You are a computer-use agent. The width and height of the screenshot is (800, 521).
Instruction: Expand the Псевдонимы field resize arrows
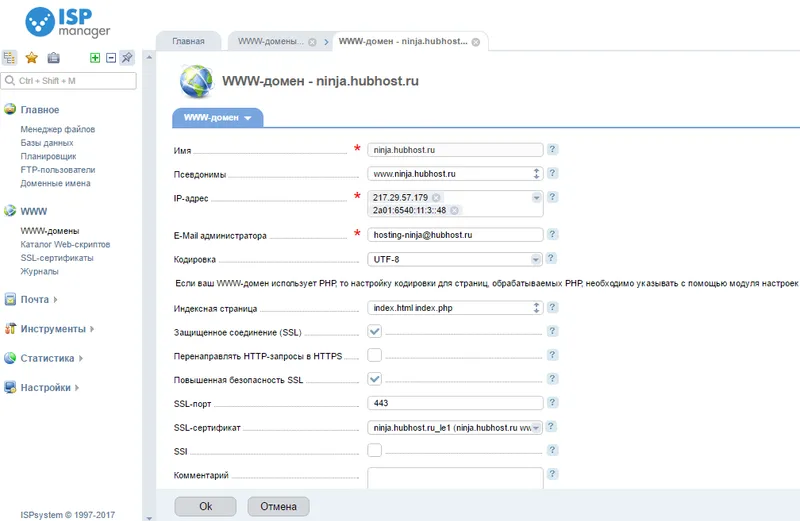(536, 173)
